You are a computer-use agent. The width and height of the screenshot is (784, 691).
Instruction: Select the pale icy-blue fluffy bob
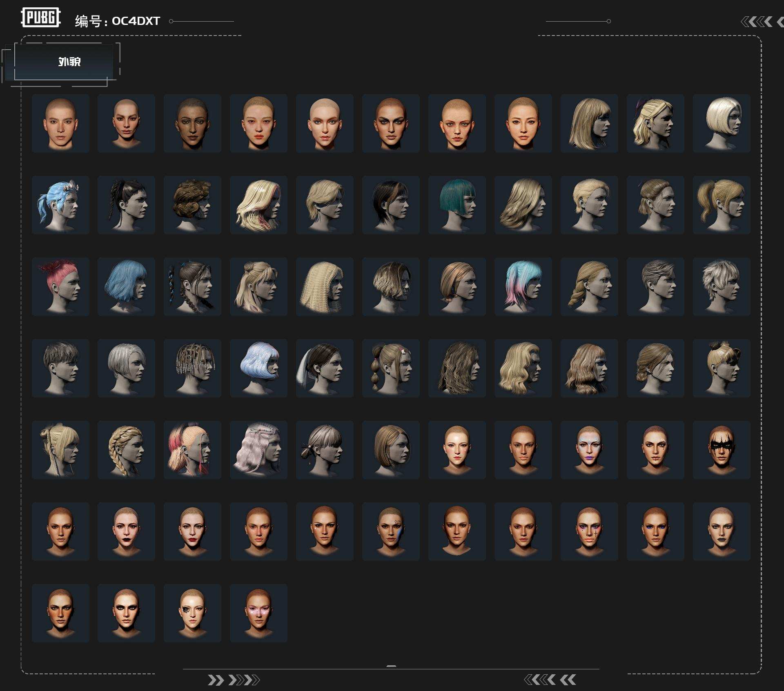click(x=258, y=368)
